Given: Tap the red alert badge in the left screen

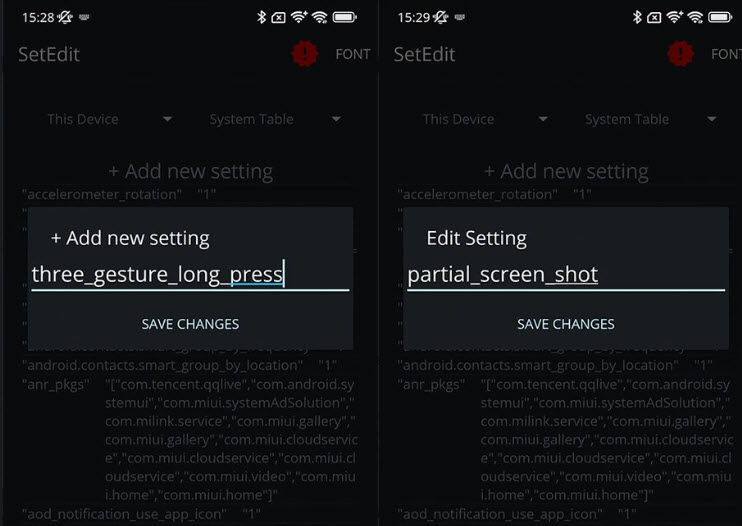Looking at the screenshot, I should [305, 53].
